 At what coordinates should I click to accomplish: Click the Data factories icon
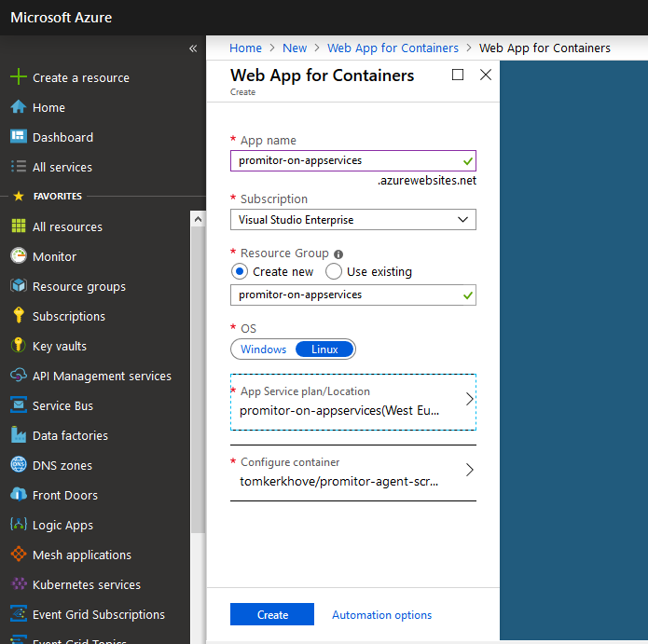[19, 434]
